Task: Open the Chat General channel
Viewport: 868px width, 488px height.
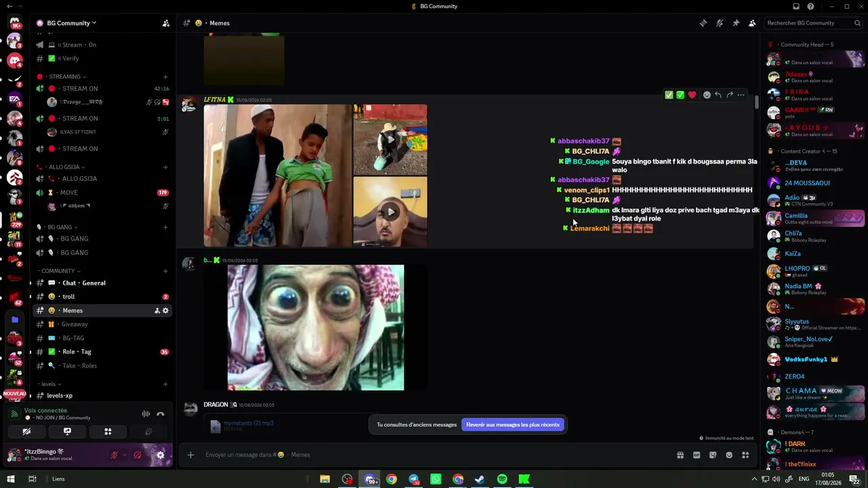Action: pos(102,283)
